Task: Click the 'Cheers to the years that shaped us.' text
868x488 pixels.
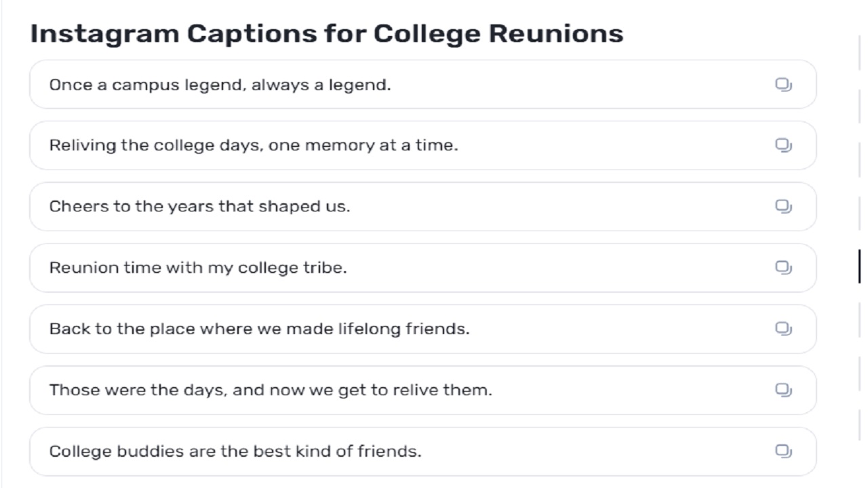Action: click(x=199, y=207)
